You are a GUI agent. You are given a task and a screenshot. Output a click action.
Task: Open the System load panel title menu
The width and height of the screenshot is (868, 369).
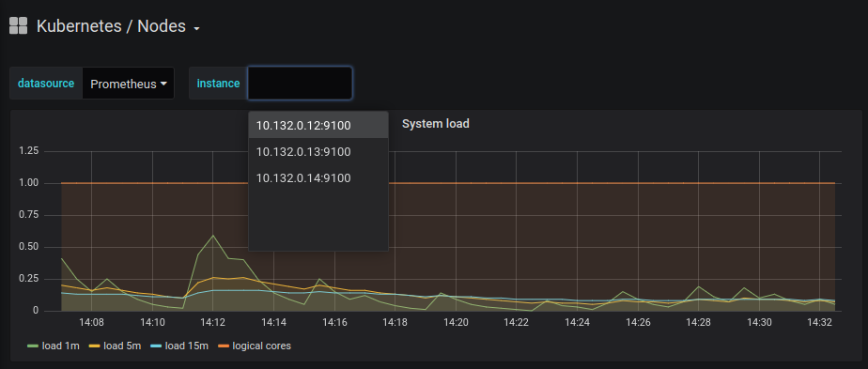[x=435, y=124]
